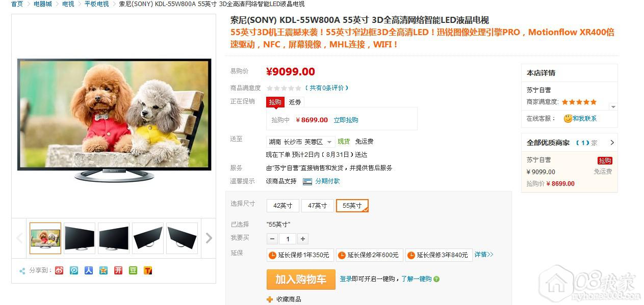The width and height of the screenshot is (644, 305).
Task: Share to Kaixin icon
Action: (118, 270)
